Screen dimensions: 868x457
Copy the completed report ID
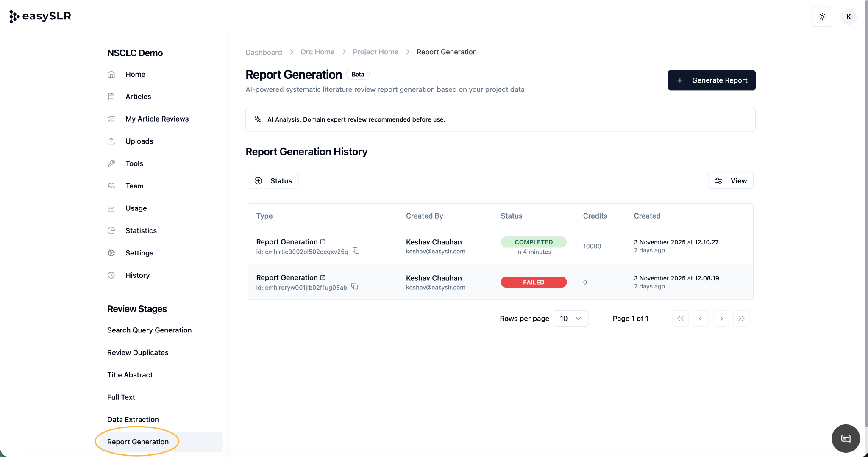[x=356, y=251]
